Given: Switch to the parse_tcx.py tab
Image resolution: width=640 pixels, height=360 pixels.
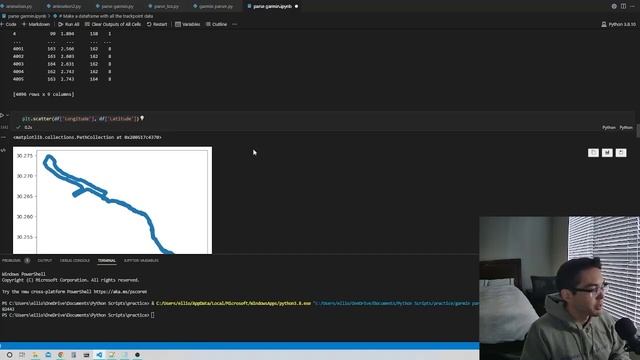Looking at the screenshot, I should (x=163, y=7).
